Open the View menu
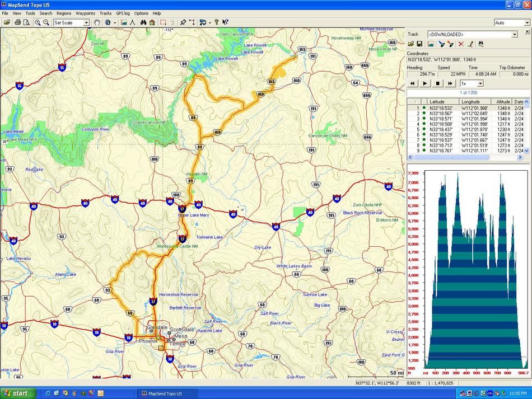This screenshot has height=399, width=532. click(x=17, y=13)
